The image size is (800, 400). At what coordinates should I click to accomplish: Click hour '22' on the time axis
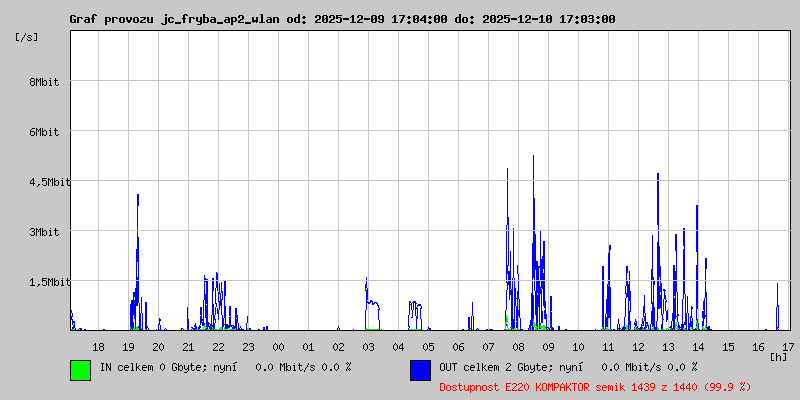218,347
